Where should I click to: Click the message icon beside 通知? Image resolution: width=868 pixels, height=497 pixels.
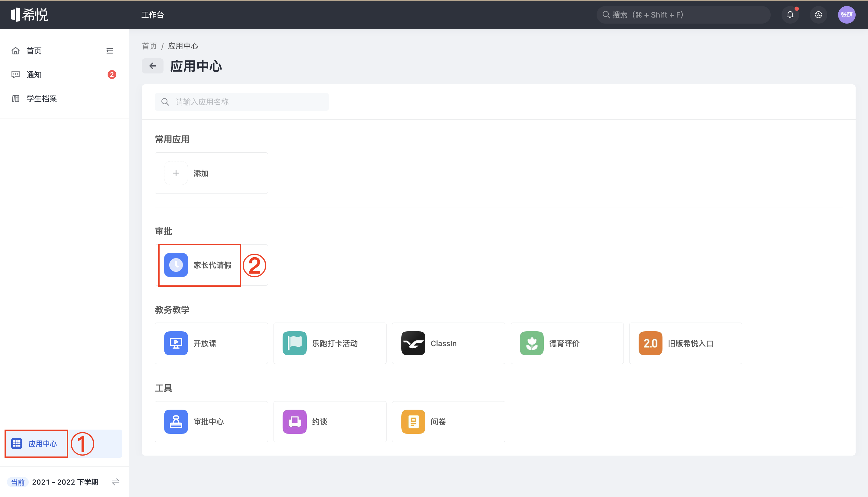[x=16, y=75]
